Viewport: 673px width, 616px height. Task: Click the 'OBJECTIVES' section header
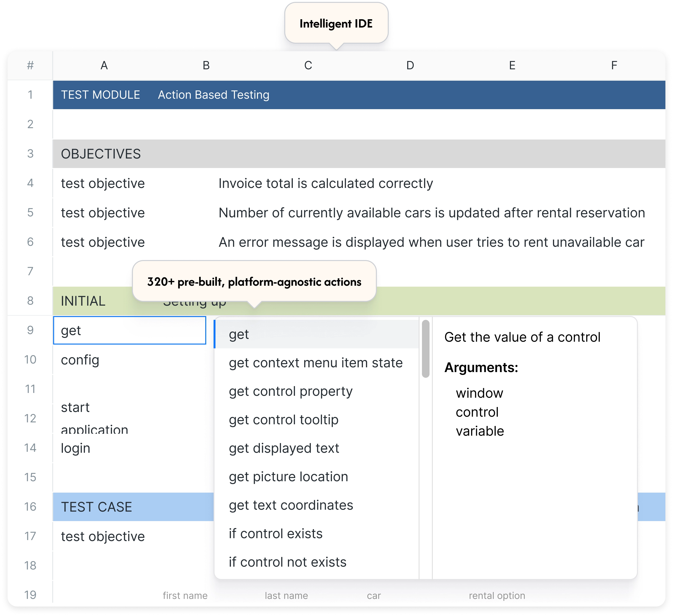101,154
